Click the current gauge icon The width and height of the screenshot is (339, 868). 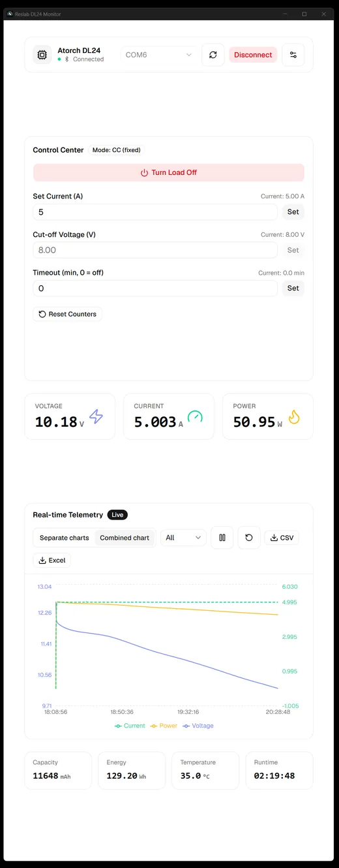tap(195, 416)
